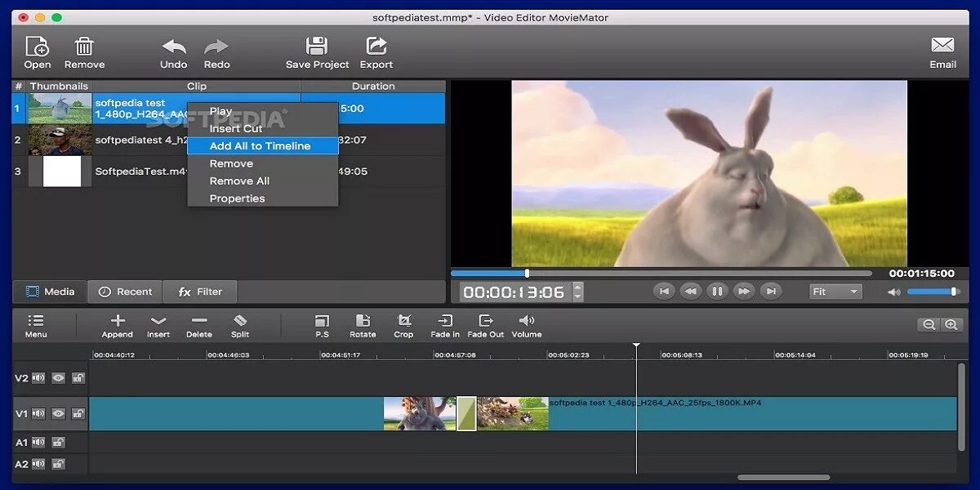Click the timeline Delete minus icon

click(198, 321)
